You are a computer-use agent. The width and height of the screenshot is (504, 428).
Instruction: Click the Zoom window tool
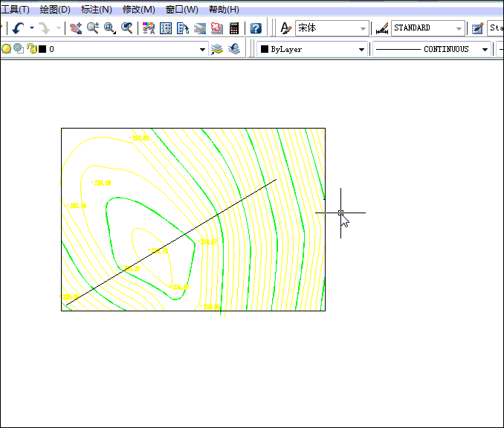(x=110, y=28)
